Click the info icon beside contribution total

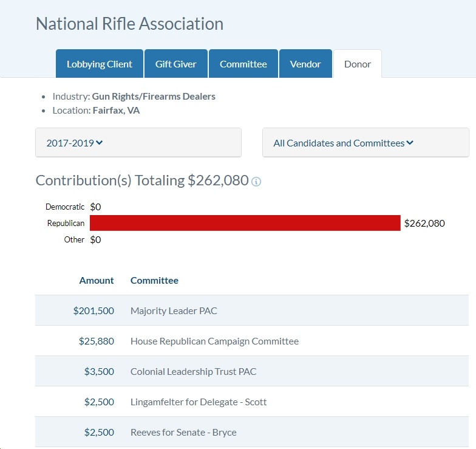click(x=256, y=181)
